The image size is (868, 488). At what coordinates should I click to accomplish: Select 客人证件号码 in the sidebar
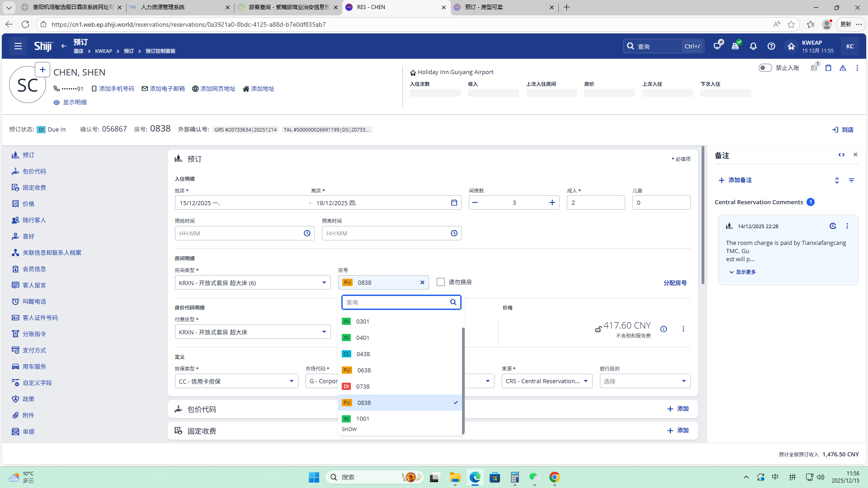point(40,318)
